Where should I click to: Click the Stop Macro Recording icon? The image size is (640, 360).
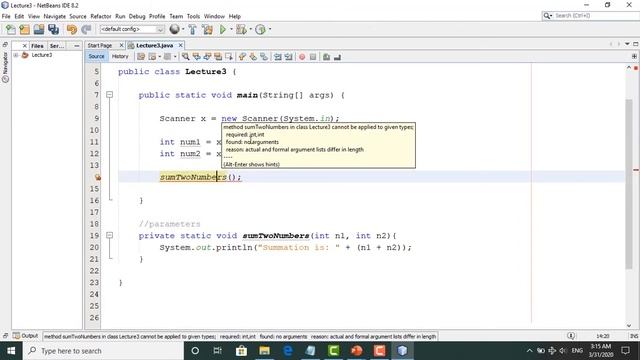[x=313, y=57]
